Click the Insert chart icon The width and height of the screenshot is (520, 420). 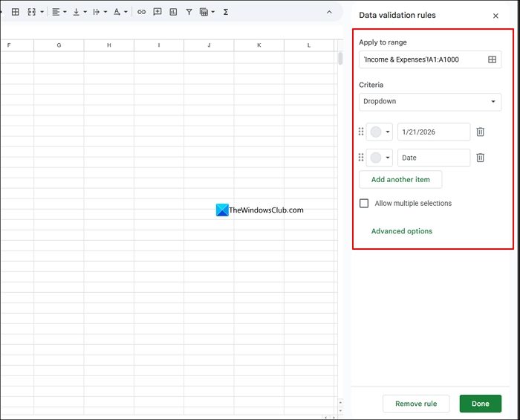pos(173,12)
